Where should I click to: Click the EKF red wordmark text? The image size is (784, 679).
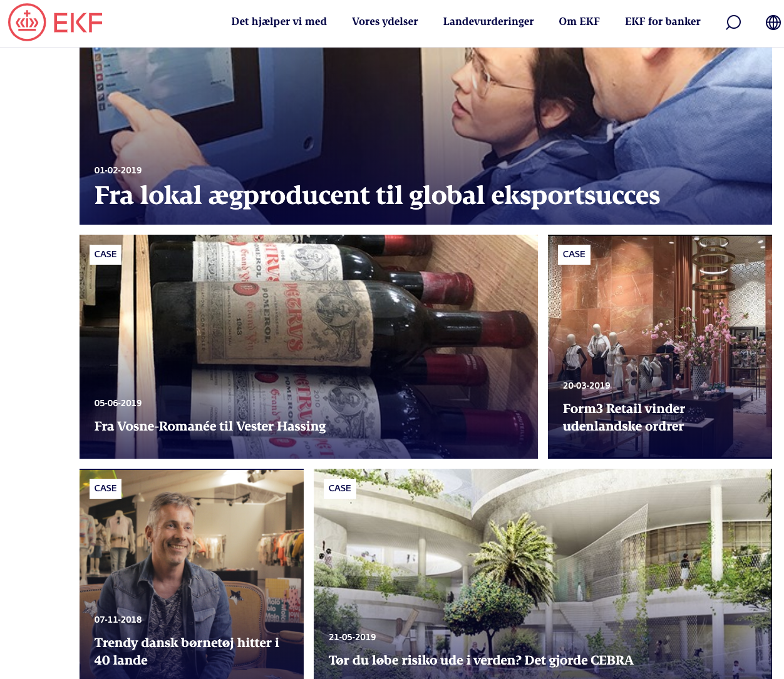tap(78, 23)
